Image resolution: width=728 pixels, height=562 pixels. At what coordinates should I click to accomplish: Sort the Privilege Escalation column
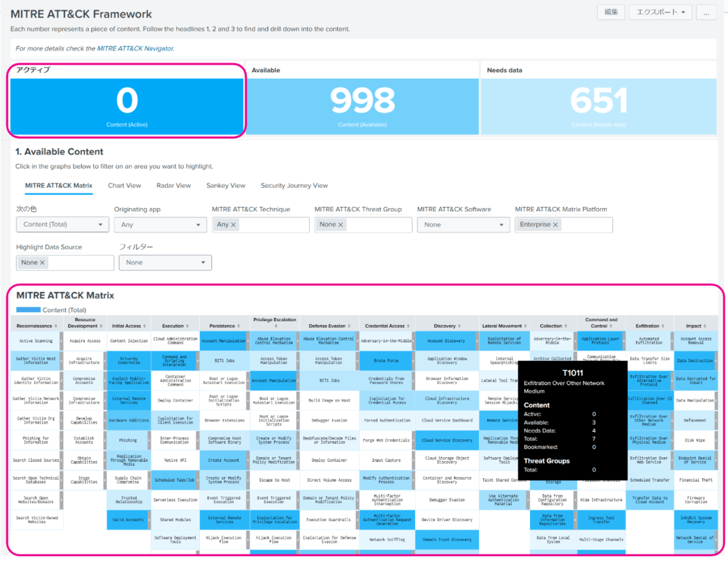tap(276, 326)
